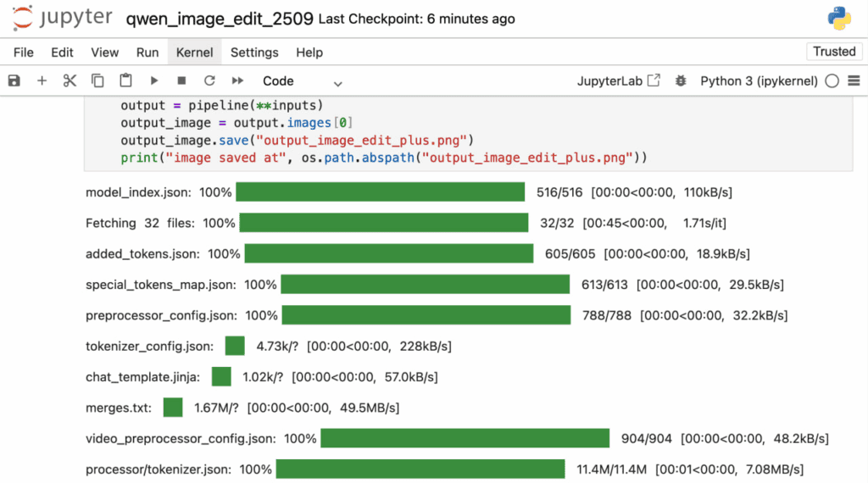
Task: Open the Code cell type dropdown
Action: (302, 81)
